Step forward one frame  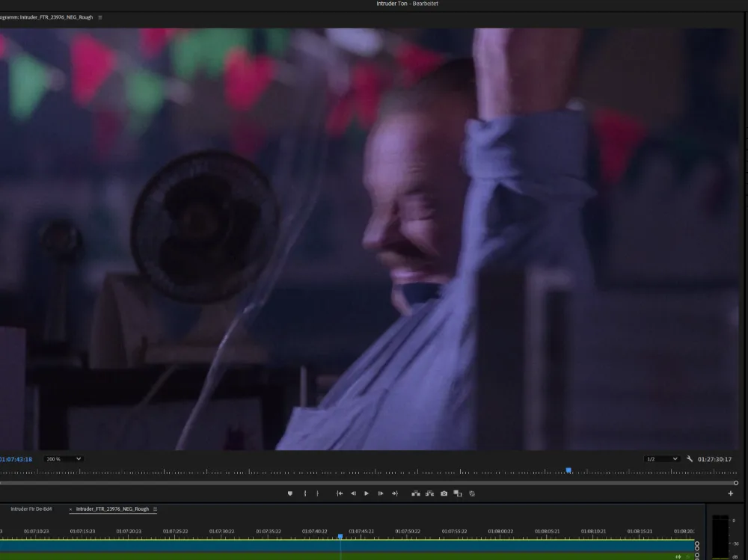[381, 493]
